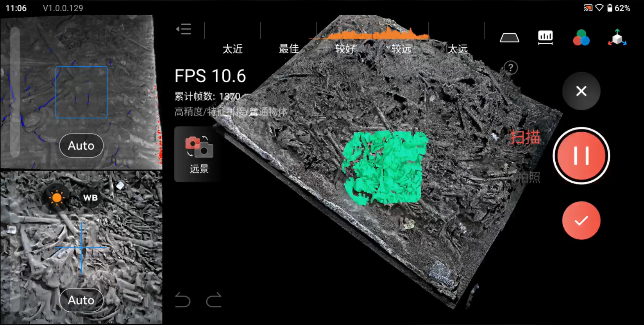Screen dimensions: 644x325
Task: Open the distance histogram ruler icon
Action: point(545,38)
